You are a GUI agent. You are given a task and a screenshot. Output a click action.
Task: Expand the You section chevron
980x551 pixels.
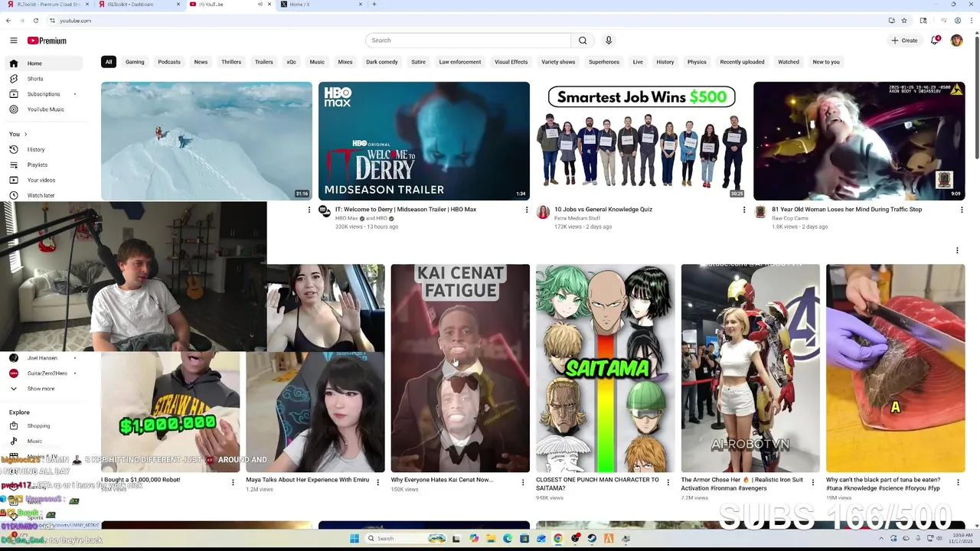26,134
